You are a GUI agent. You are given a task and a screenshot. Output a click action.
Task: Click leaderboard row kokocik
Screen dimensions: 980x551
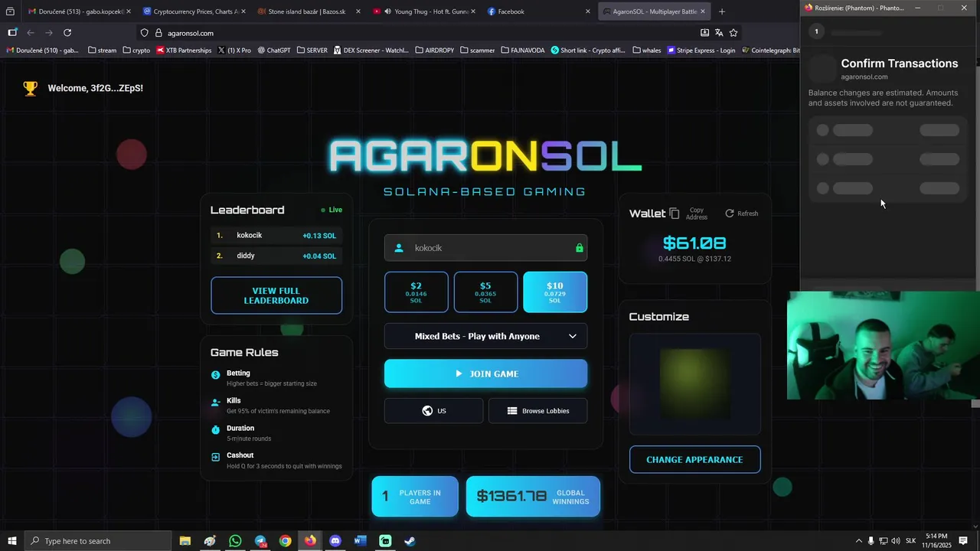tap(276, 236)
